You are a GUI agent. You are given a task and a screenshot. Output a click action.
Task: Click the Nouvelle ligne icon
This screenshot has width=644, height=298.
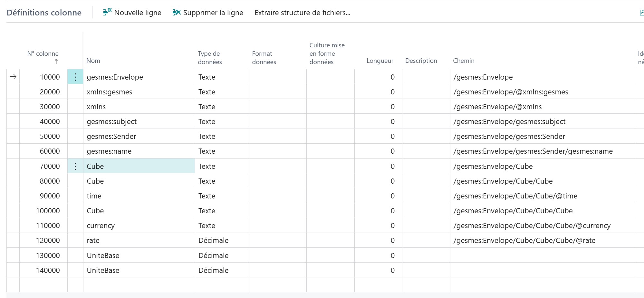107,12
